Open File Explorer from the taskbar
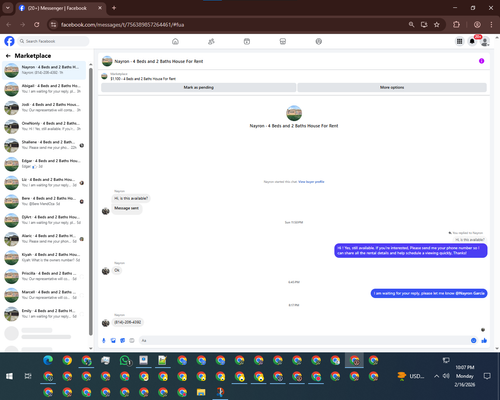 201,392
